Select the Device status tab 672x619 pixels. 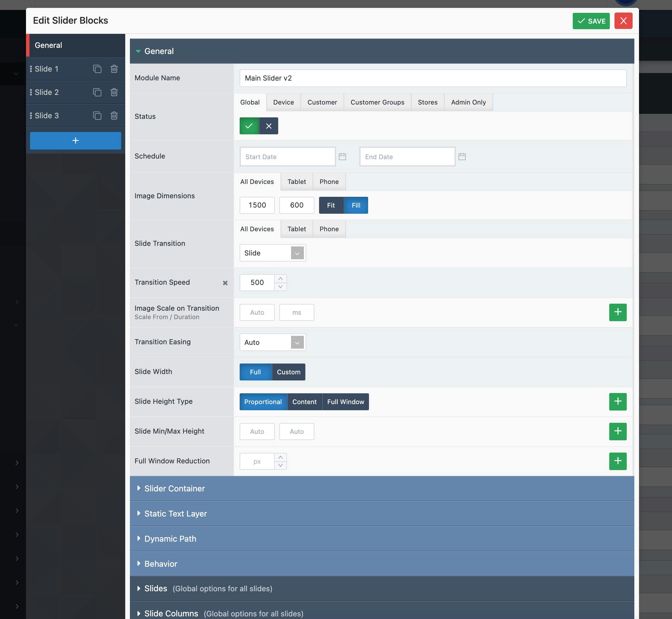(283, 102)
